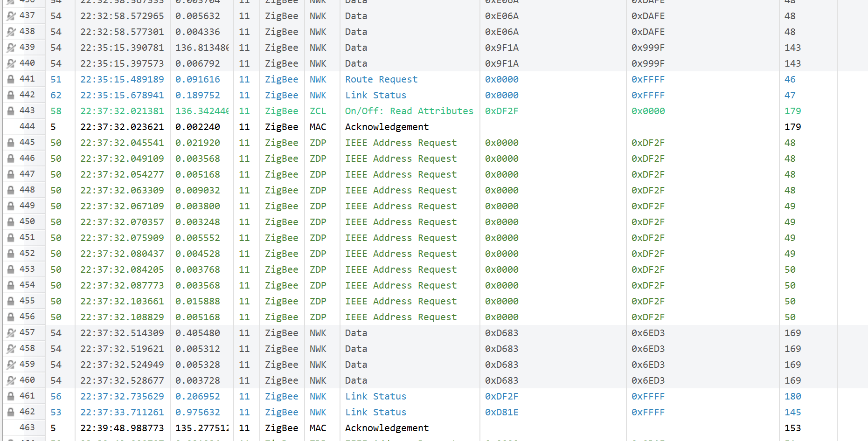Click the 0xDF2F source address on packet 461
Image resolution: width=868 pixels, height=441 pixels.
501,397
